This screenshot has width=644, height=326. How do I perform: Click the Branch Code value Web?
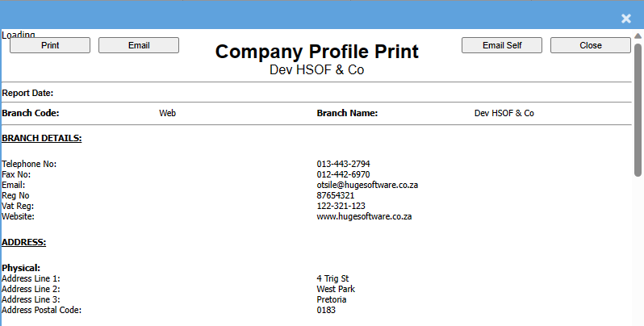167,113
